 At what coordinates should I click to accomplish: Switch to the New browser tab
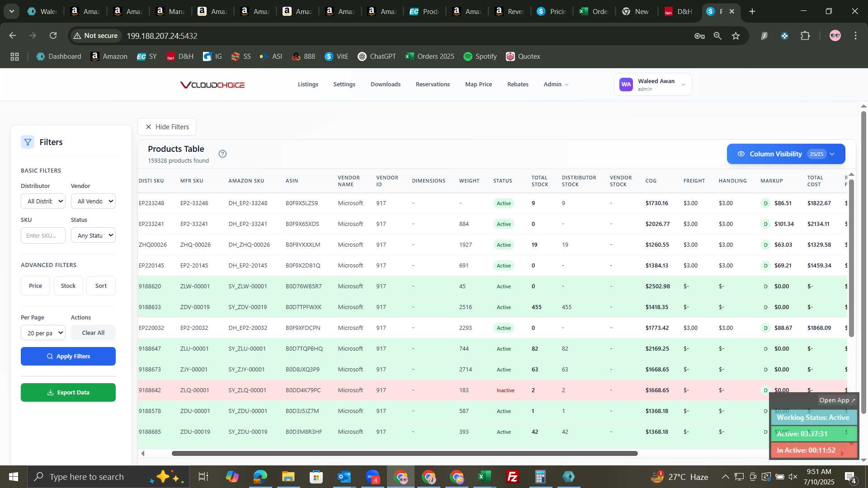[x=636, y=11]
